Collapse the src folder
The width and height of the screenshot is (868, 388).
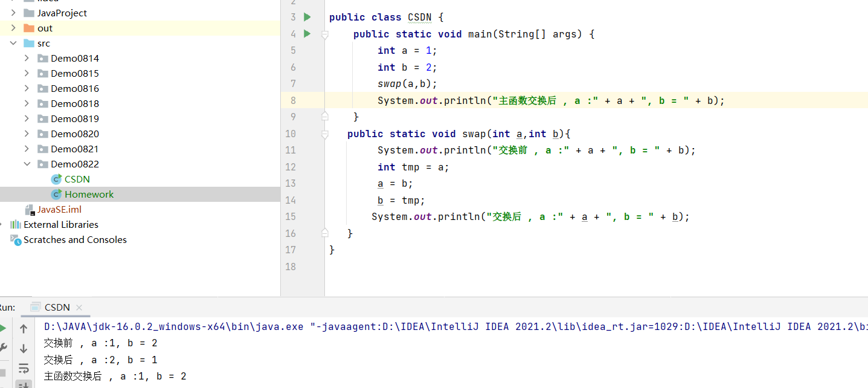pyautogui.click(x=13, y=43)
